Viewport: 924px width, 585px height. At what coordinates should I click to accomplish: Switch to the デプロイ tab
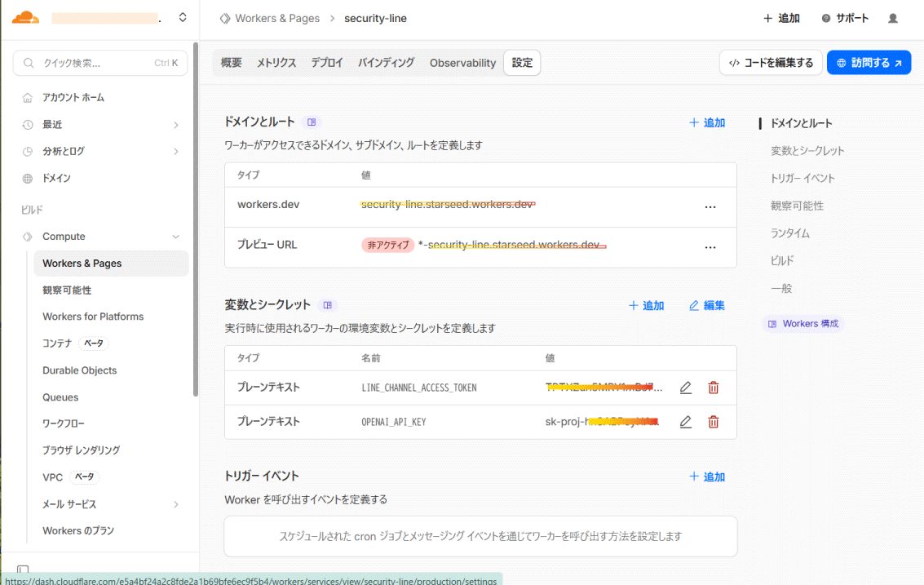pos(327,63)
